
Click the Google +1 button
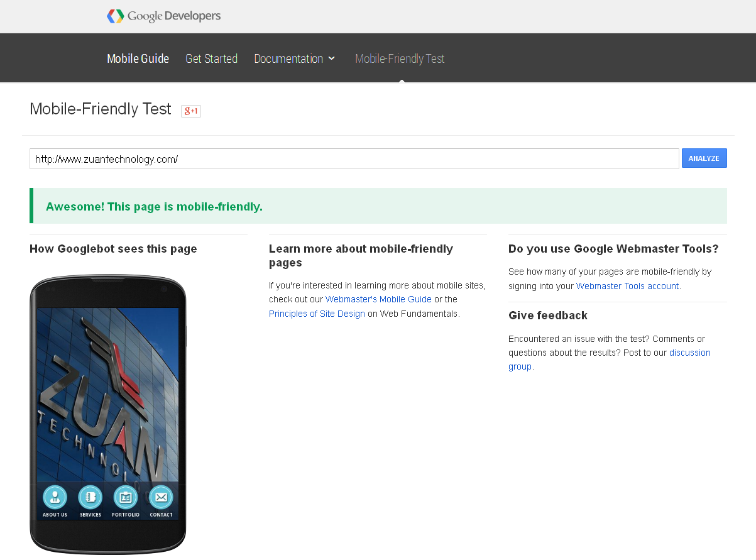(191, 111)
